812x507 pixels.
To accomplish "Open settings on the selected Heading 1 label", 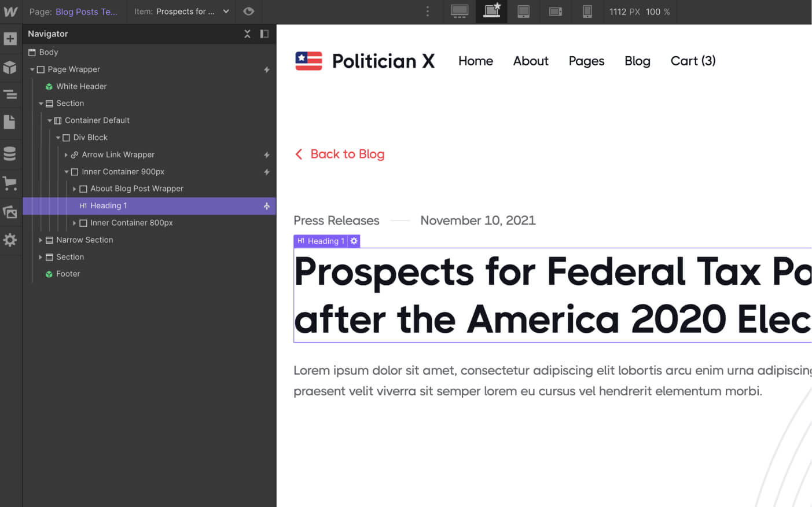I will pos(354,241).
